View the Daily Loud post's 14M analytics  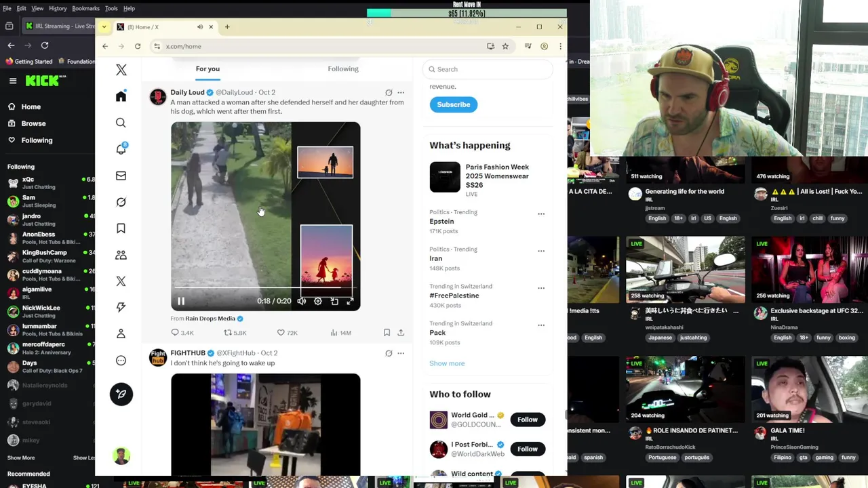(340, 333)
